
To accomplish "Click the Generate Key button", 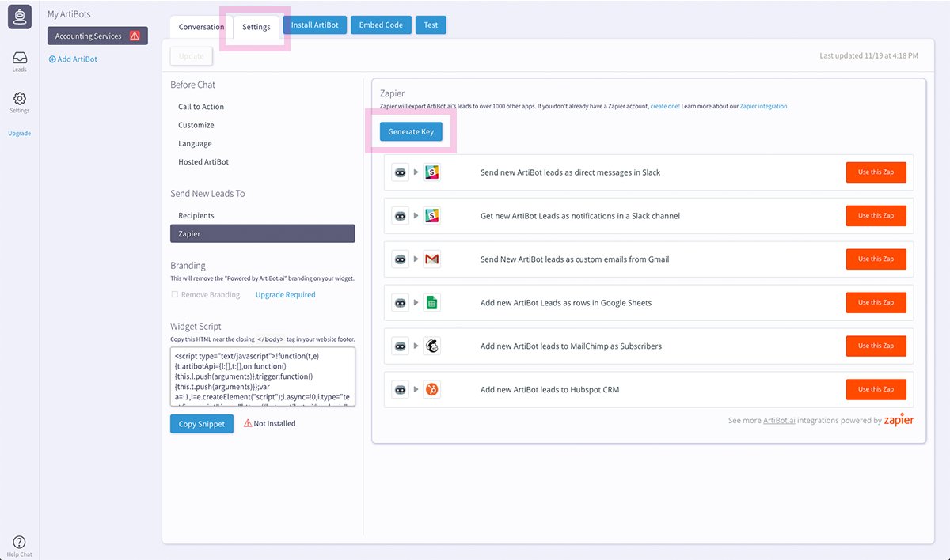I will click(x=411, y=132).
